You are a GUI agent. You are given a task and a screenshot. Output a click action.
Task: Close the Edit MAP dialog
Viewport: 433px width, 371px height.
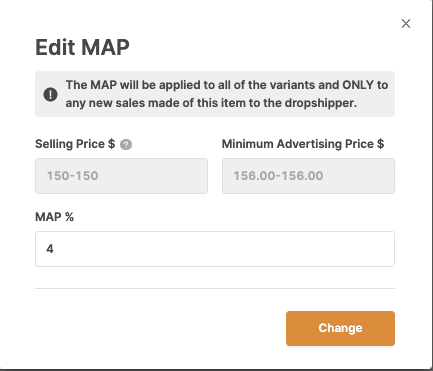click(406, 24)
